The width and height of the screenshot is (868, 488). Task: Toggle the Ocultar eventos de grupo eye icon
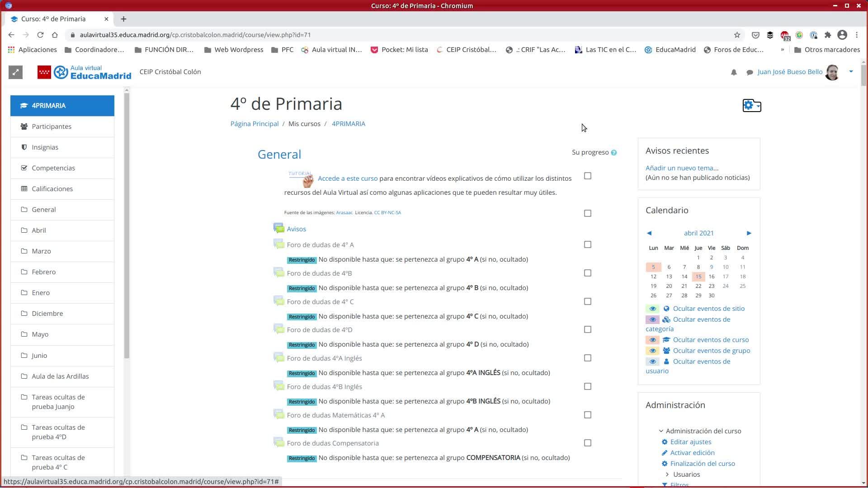coord(652,351)
